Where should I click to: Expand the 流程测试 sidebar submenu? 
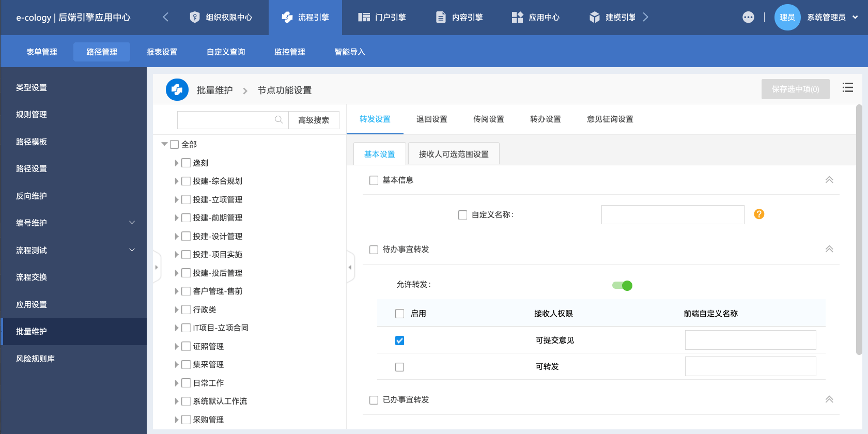[132, 250]
